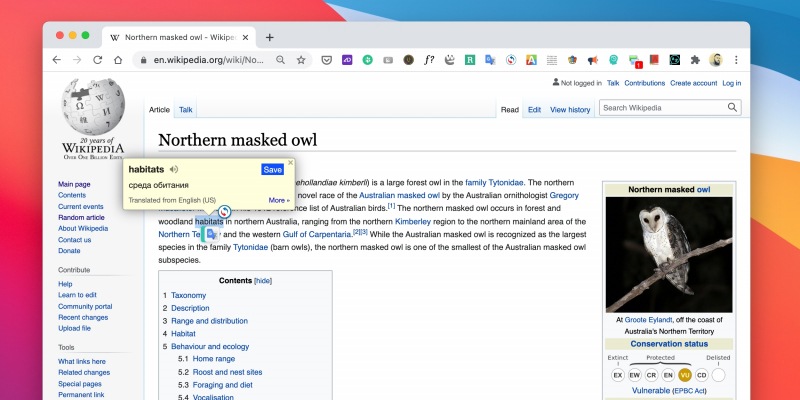The width and height of the screenshot is (800, 400).
Task: Go to Chrome home page
Action: point(118,60)
